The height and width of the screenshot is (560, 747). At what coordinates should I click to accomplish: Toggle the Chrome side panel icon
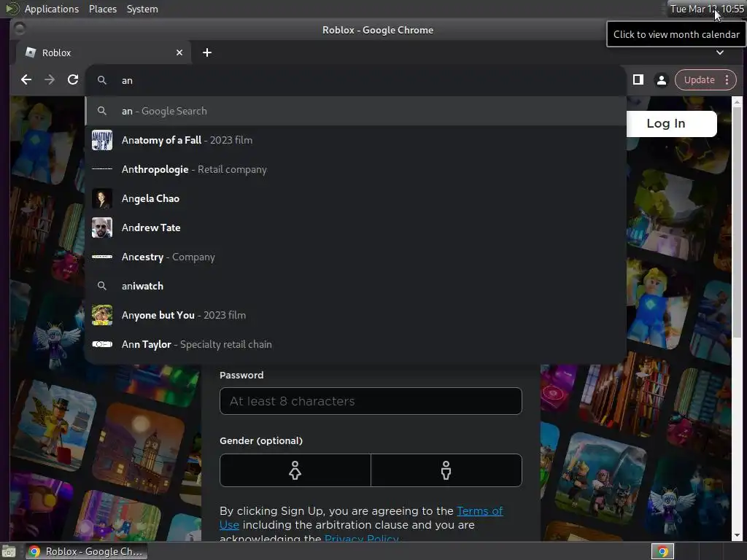[x=638, y=79]
